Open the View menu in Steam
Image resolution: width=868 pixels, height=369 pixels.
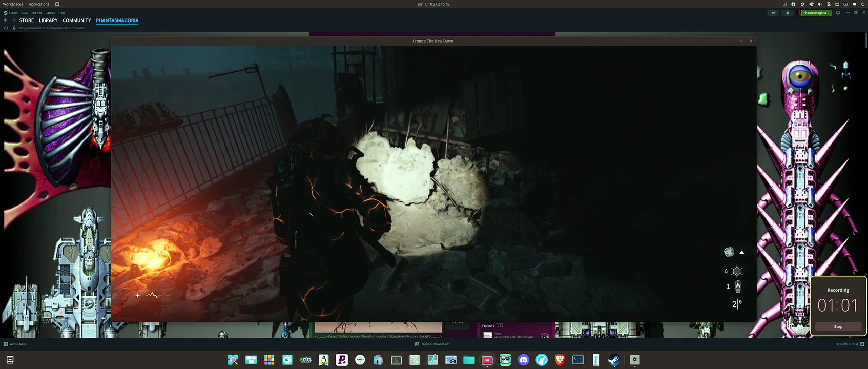(x=25, y=13)
